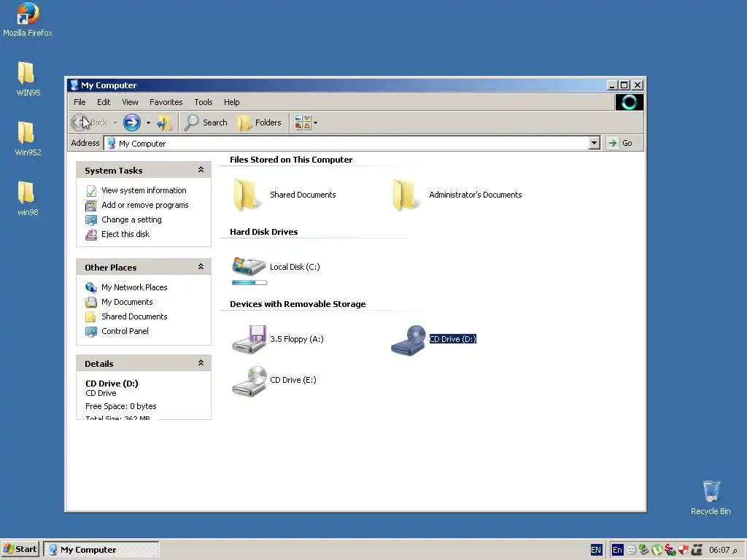Toggle the Folders pane
Viewport: 747px width, 560px height.
259,122
